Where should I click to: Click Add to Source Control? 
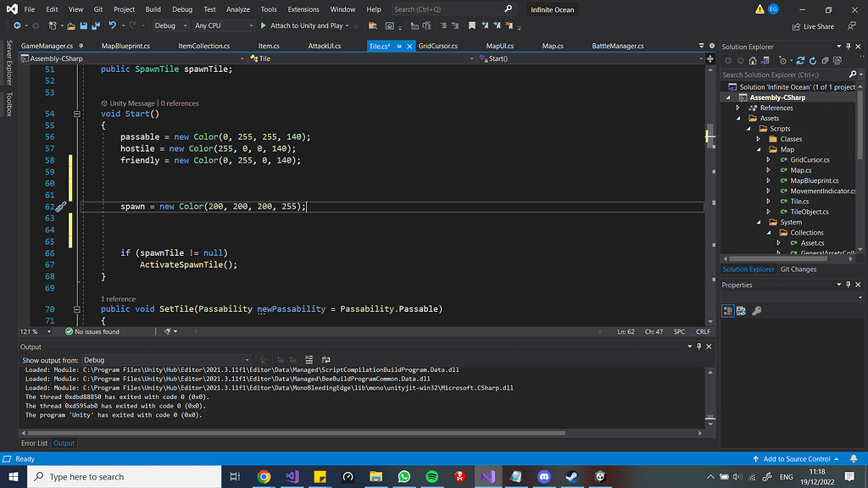pos(797,459)
